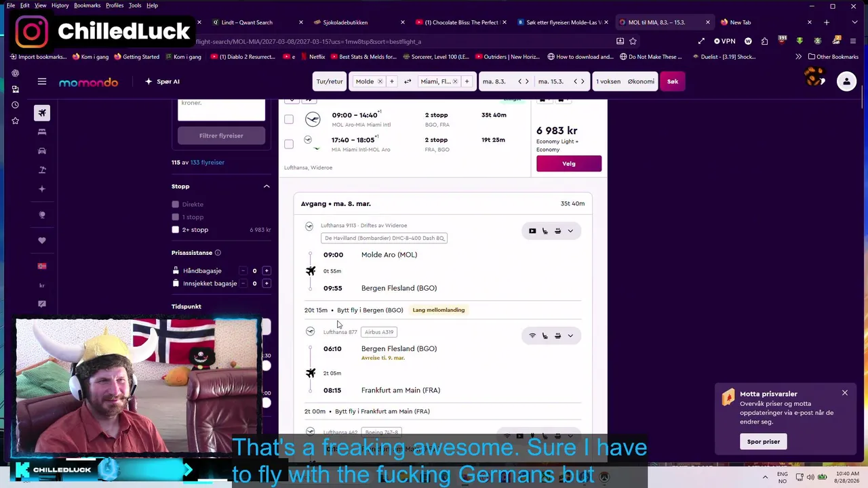Select the flights airplane icon in momondo sidebar
The width and height of the screenshot is (868, 488).
(x=42, y=113)
